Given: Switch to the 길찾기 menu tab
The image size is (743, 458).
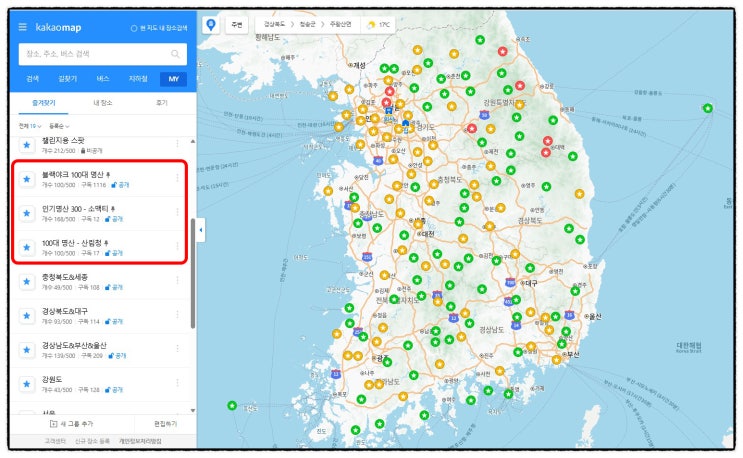Looking at the screenshot, I should point(67,79).
